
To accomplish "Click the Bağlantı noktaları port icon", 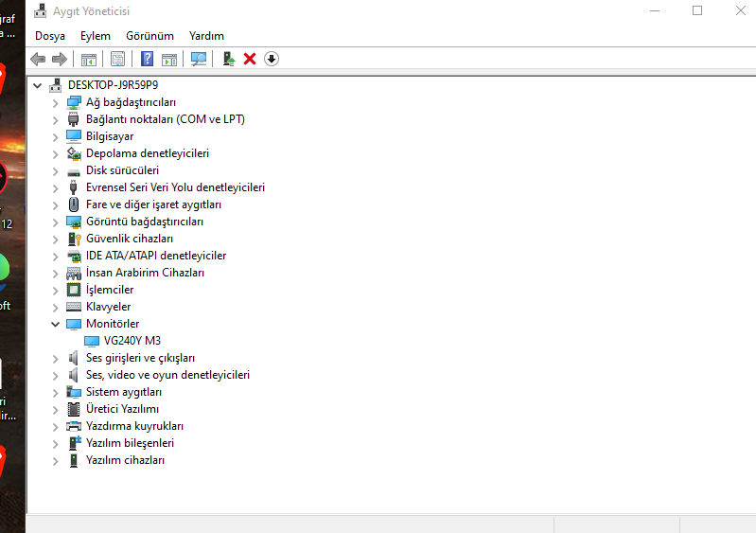I will pos(73,119).
